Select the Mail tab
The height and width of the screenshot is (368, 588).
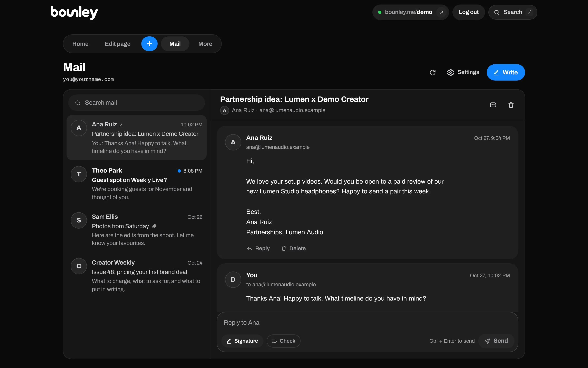175,44
